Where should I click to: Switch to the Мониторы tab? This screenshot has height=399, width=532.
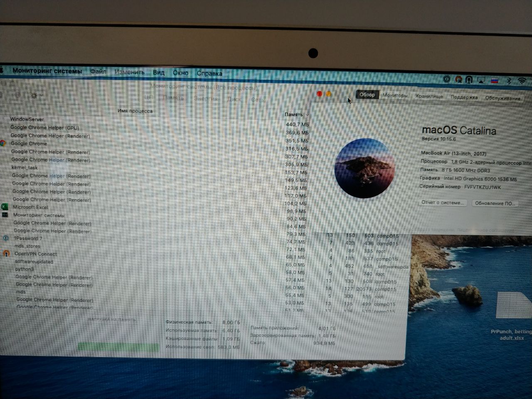point(395,96)
